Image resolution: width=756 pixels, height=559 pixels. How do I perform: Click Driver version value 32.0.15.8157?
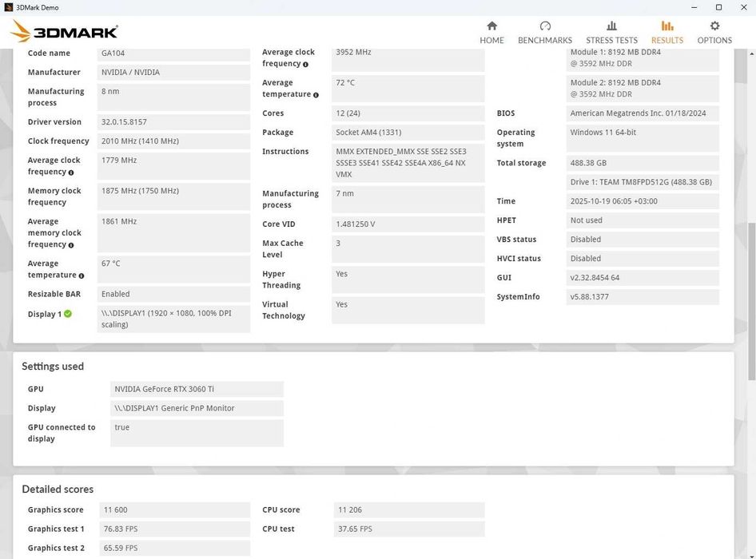coord(173,122)
